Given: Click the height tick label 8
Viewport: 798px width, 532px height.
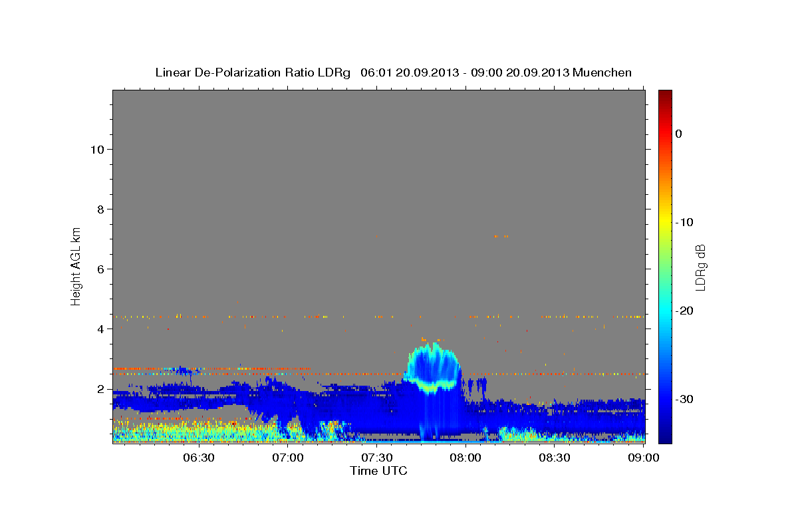Looking at the screenshot, I should 102,209.
